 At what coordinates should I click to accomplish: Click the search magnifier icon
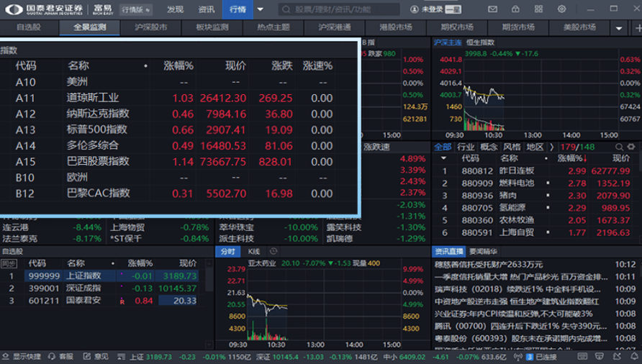(286, 10)
